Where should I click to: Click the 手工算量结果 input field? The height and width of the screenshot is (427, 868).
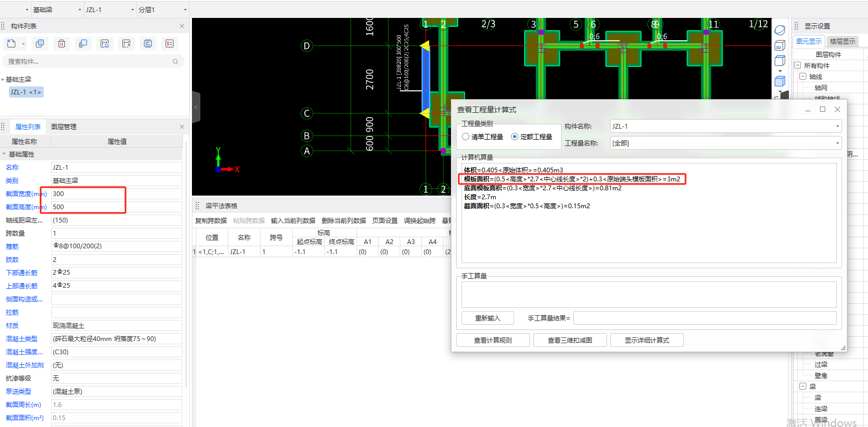[705, 318]
